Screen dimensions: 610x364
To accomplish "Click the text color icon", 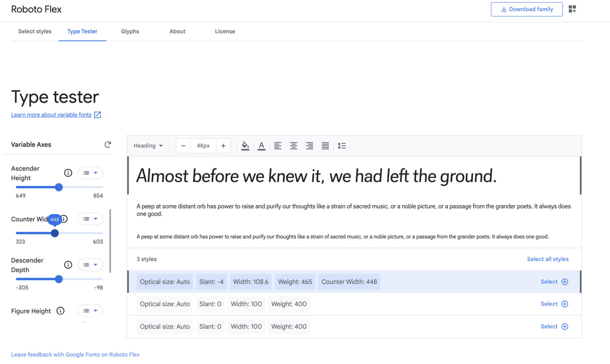I will [261, 146].
